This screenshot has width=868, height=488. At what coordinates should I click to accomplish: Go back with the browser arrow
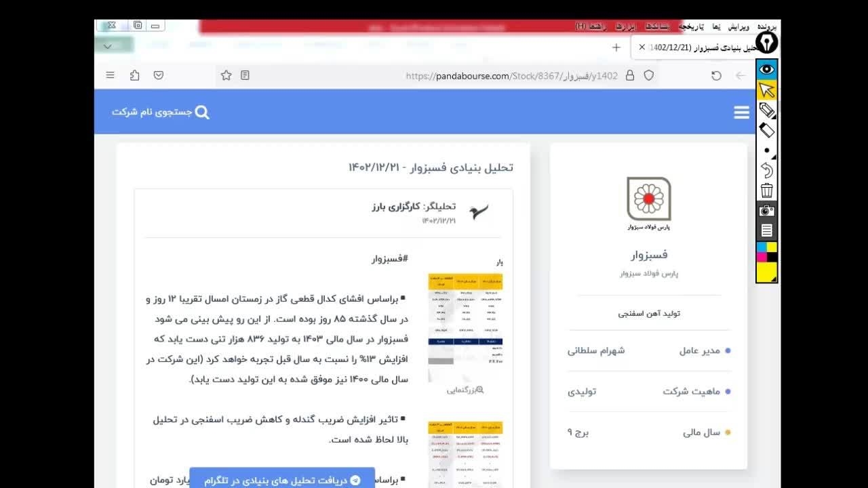pos(741,76)
